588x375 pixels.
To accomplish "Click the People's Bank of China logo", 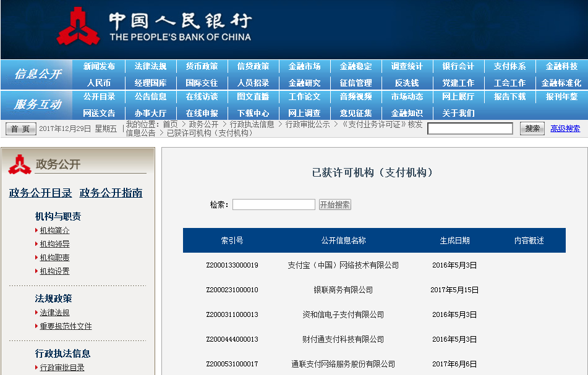I will coord(155,28).
